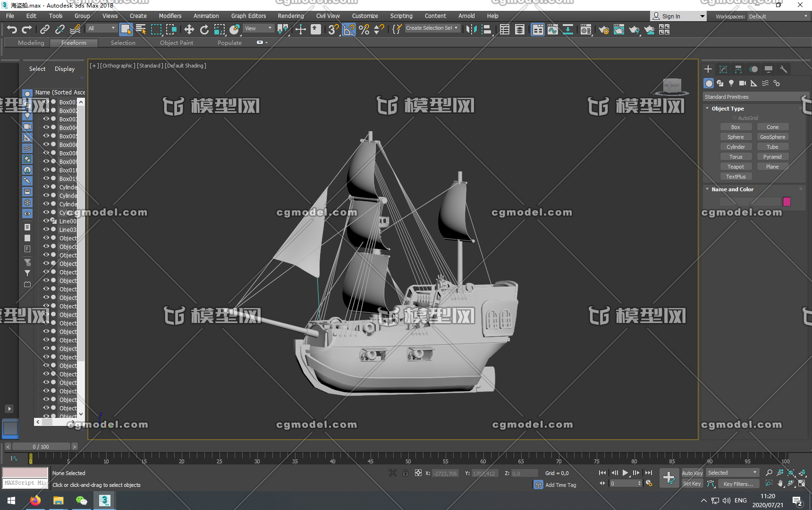Activate the Select and Move tool
This screenshot has height=510, width=812.
[x=189, y=29]
